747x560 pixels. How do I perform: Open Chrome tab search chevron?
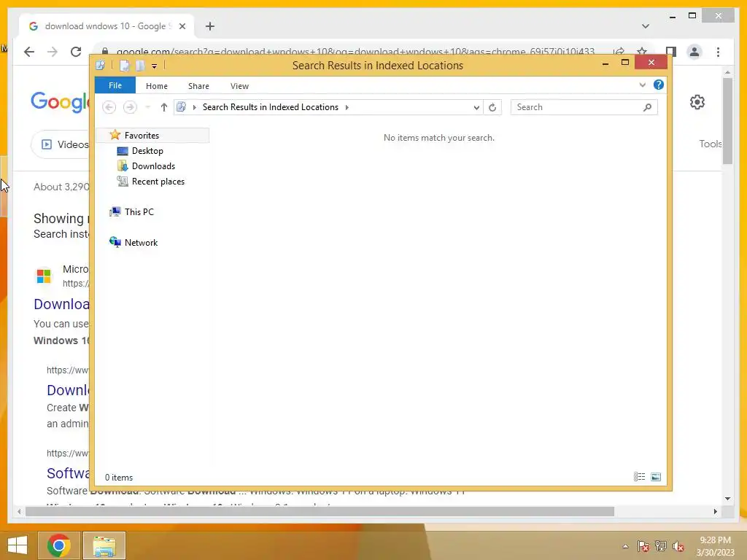(x=646, y=26)
